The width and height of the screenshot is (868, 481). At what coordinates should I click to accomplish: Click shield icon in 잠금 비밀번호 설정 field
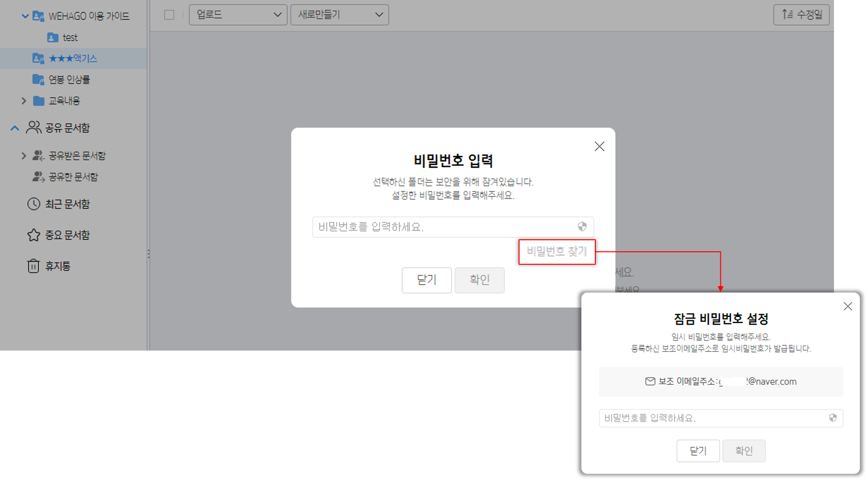[x=833, y=418]
